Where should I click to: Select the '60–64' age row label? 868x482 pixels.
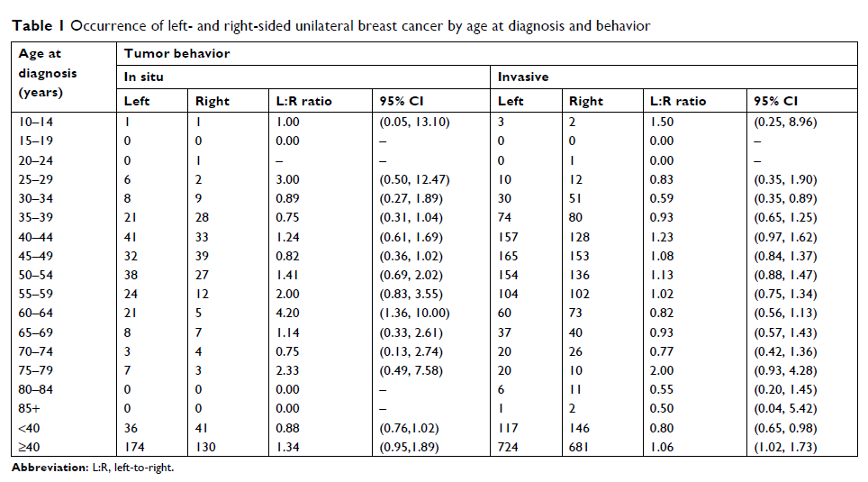[x=35, y=314]
